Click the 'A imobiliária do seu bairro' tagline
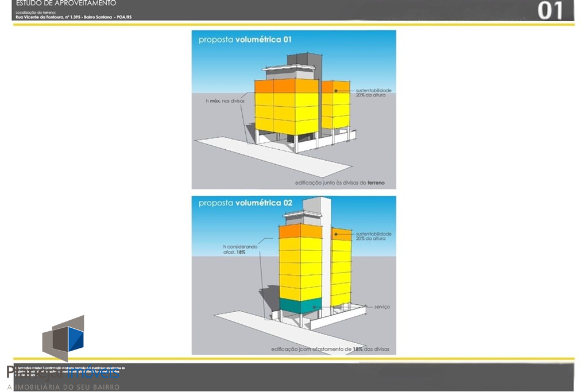The height and width of the screenshot is (392, 588). (x=63, y=387)
